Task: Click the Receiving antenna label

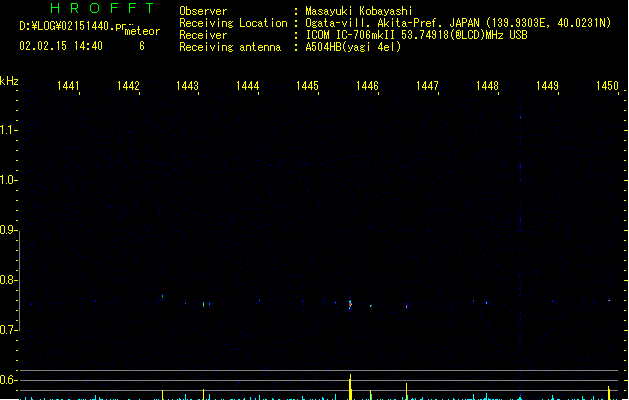Action: (230, 47)
